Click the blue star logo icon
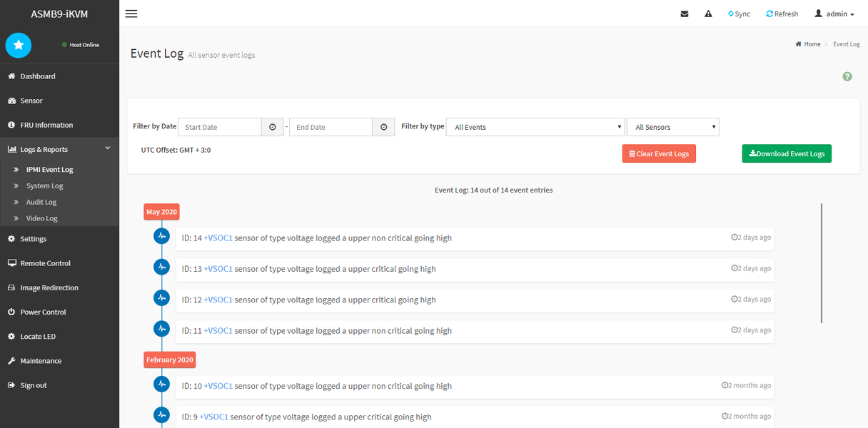This screenshot has width=868, height=428. tap(19, 45)
